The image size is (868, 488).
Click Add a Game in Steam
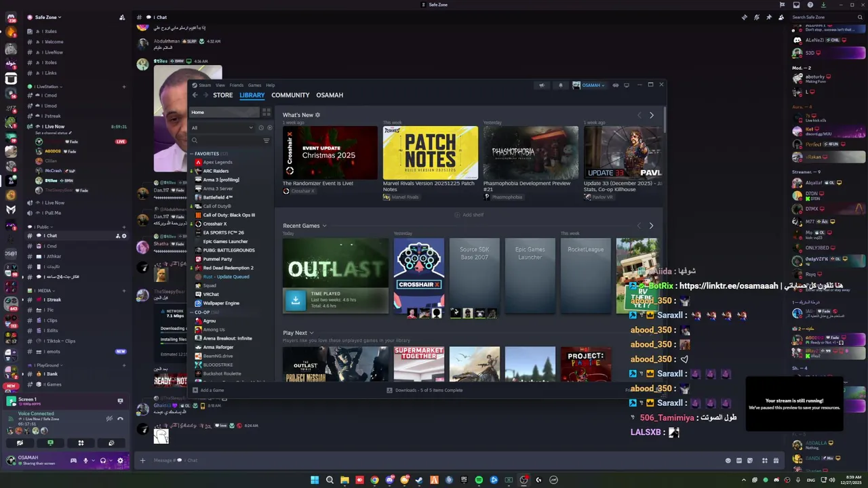coord(208,390)
